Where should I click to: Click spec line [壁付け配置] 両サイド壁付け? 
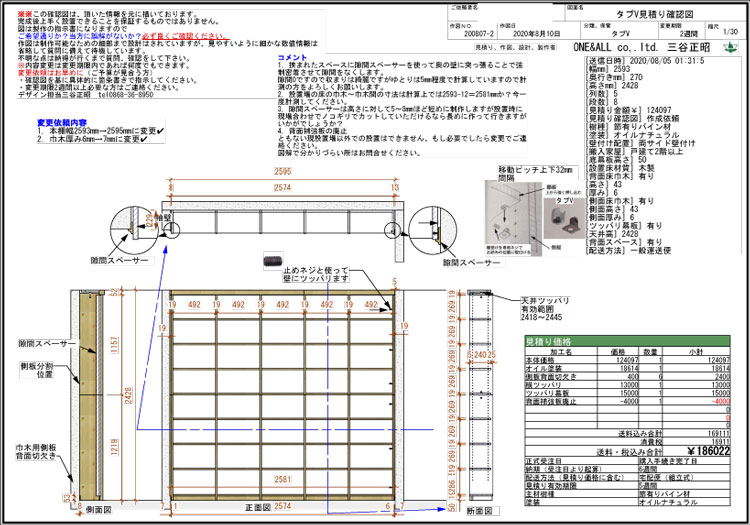point(641,143)
